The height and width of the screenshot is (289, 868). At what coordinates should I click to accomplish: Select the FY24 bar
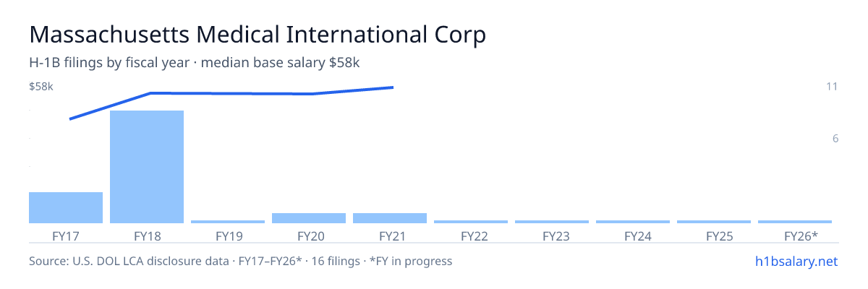point(633,222)
